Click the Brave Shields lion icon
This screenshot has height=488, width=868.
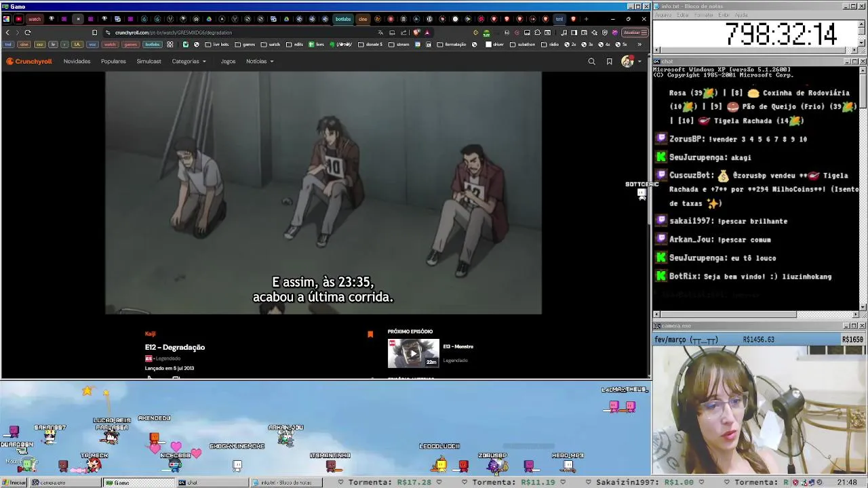click(416, 33)
